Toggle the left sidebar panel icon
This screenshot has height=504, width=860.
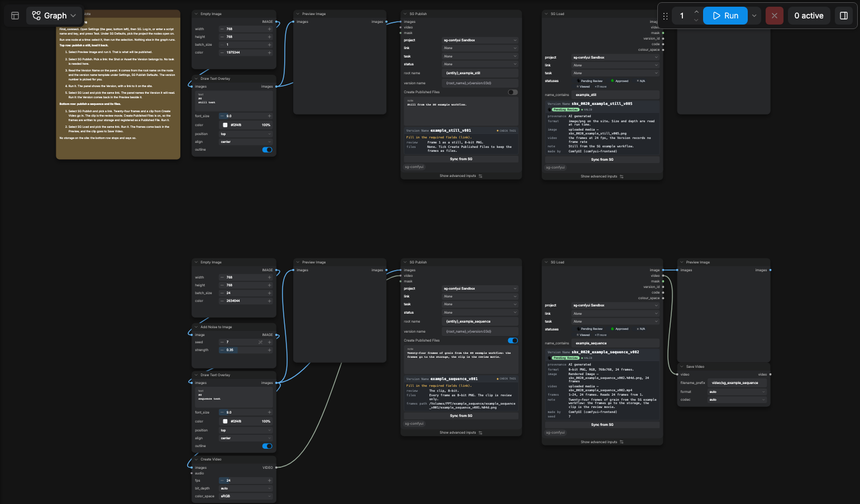(15, 16)
